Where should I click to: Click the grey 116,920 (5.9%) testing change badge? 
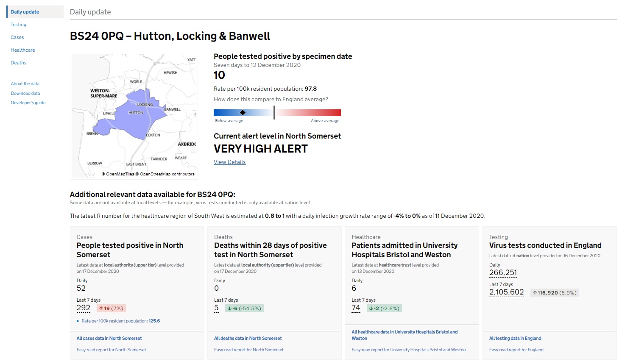[555, 293]
